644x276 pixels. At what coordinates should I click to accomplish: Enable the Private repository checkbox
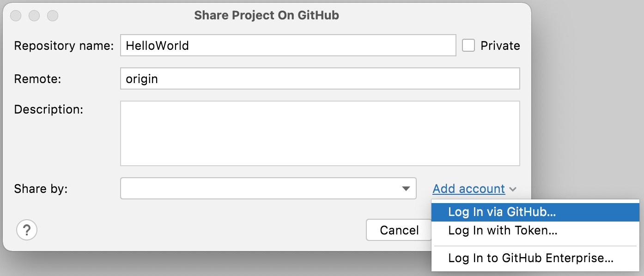[x=468, y=45]
